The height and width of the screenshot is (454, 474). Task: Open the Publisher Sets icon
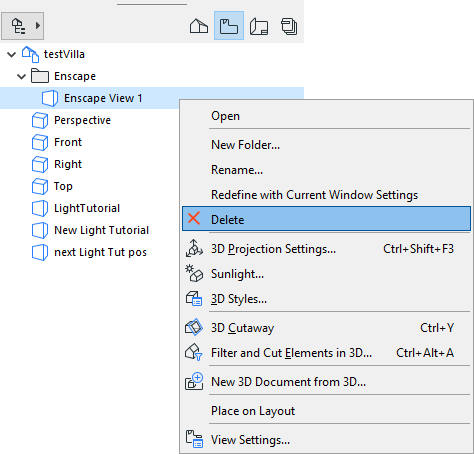[289, 26]
